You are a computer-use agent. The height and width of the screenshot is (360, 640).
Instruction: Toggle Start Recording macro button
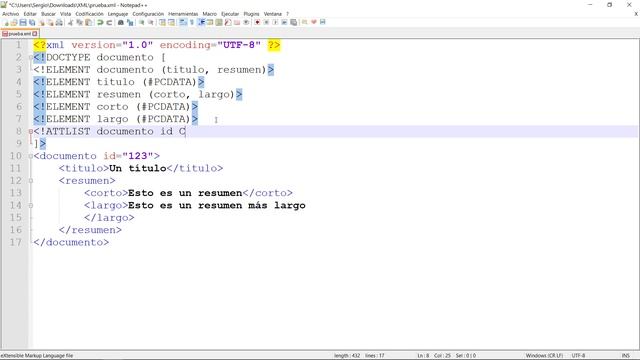point(257,22)
